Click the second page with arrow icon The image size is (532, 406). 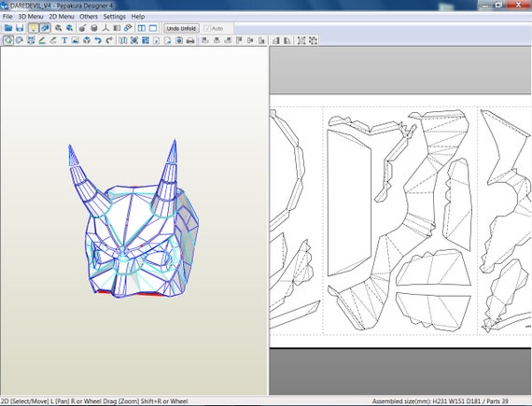(168, 40)
